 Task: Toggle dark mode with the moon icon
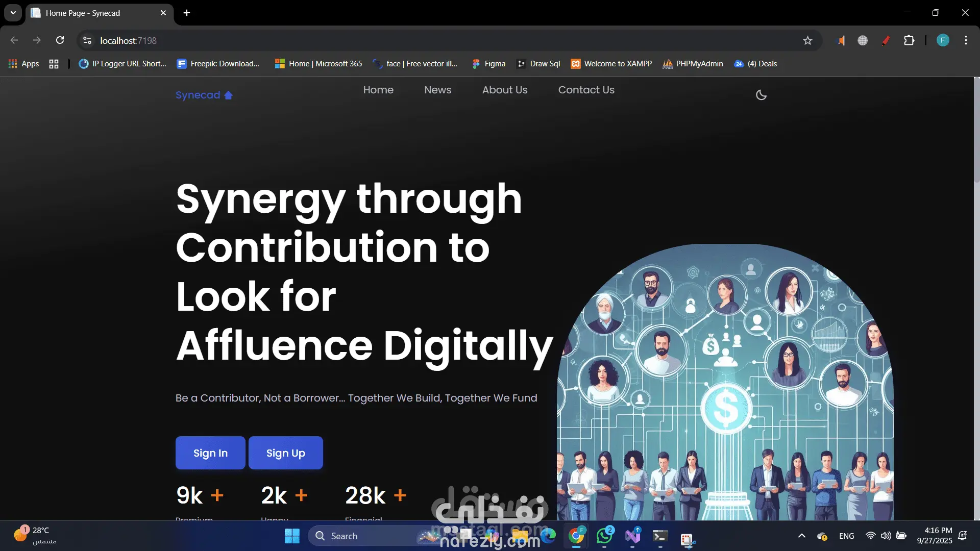click(x=761, y=95)
